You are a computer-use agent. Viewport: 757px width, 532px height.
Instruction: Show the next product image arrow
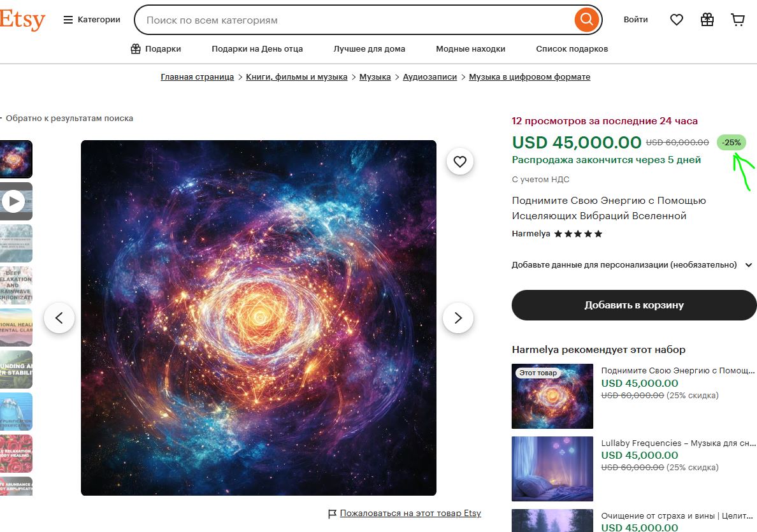click(x=458, y=318)
